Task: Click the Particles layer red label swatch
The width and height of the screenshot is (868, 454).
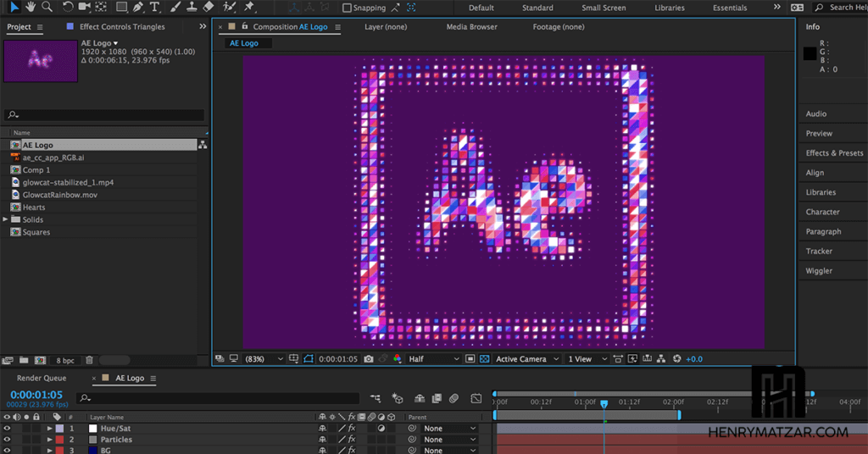Action: click(x=59, y=439)
